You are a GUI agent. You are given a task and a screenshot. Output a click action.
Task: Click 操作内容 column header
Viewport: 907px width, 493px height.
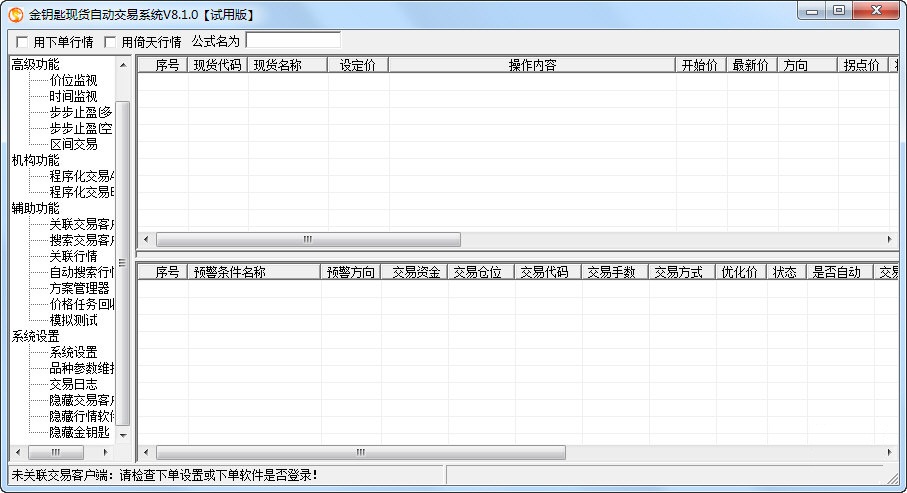(x=532, y=65)
